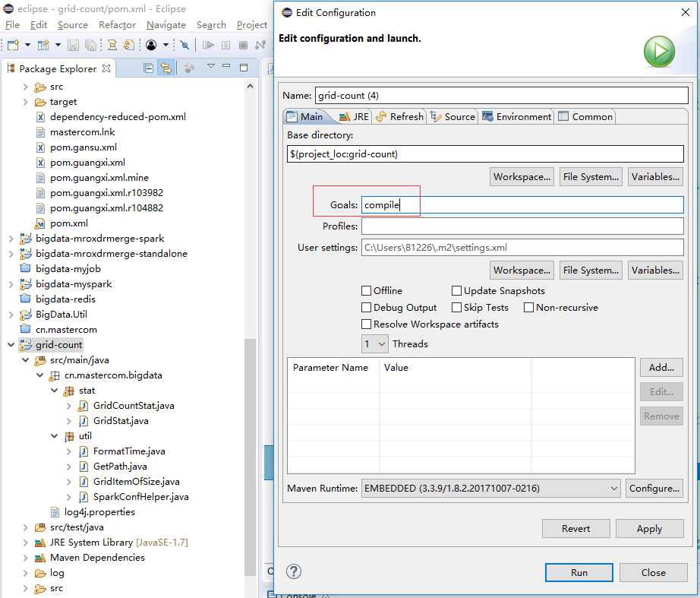This screenshot has width=700, height=598.
Task: Click the Workspace button below Base directory
Action: click(x=522, y=176)
